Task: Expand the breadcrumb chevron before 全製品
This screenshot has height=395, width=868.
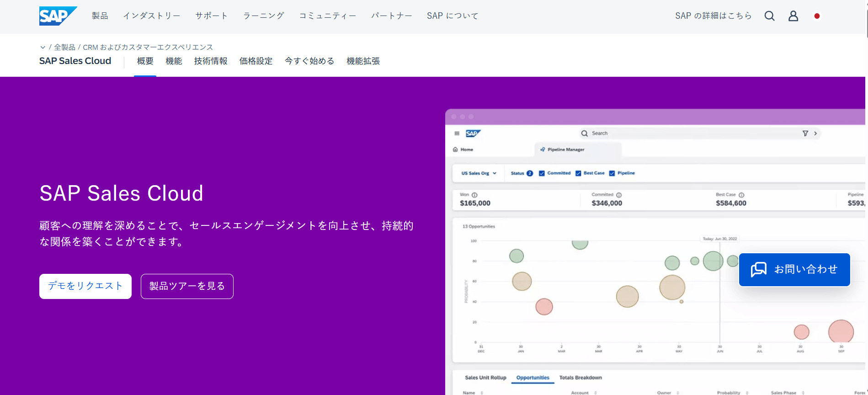Action: (x=43, y=47)
